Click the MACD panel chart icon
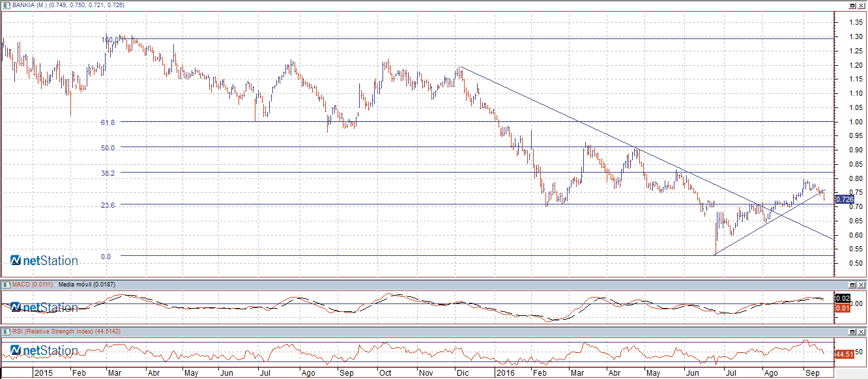Viewport: 868px width, 379px height. coord(6,285)
